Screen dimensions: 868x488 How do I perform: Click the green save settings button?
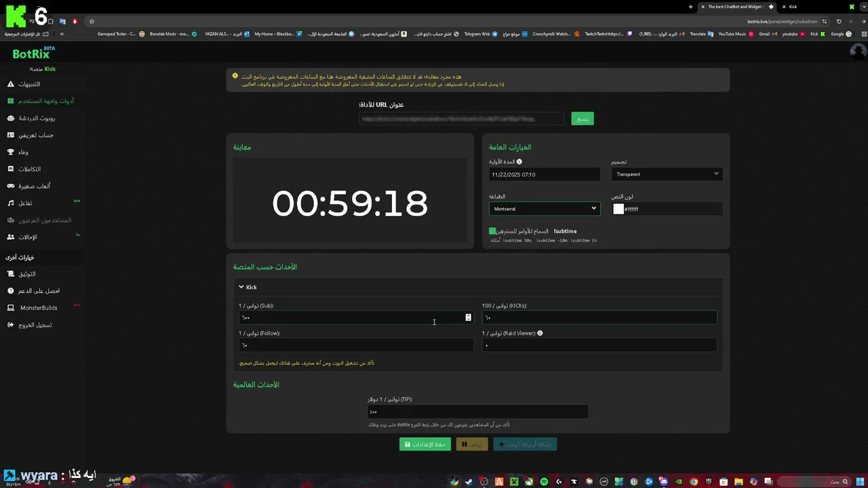pos(425,445)
